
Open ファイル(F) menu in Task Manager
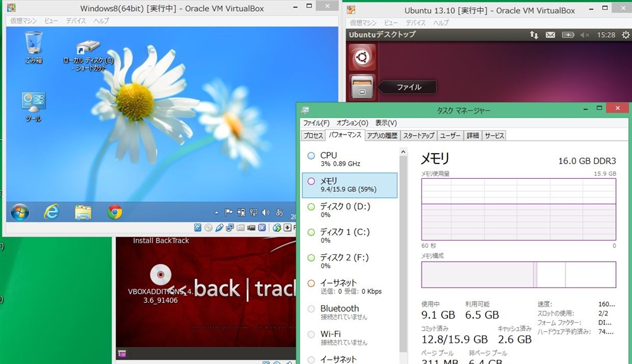pyautogui.click(x=316, y=123)
